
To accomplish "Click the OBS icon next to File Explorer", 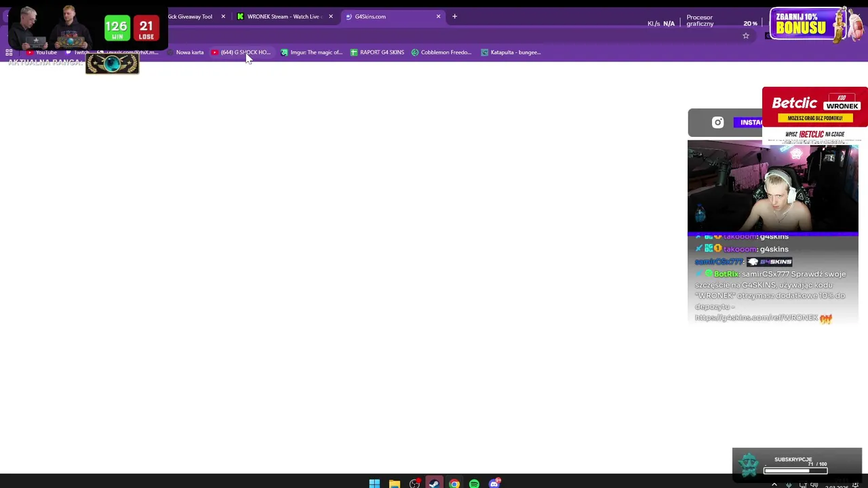I will click(414, 483).
